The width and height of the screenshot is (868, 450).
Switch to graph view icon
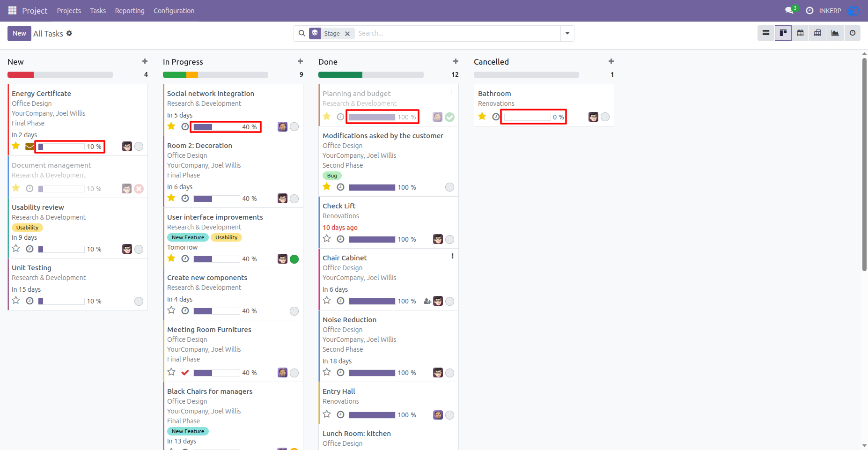(x=835, y=33)
